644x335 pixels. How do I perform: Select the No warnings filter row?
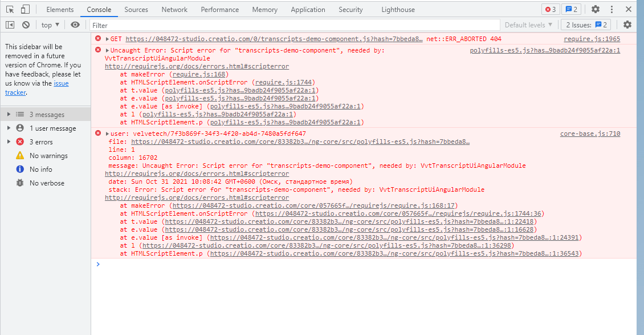point(45,156)
